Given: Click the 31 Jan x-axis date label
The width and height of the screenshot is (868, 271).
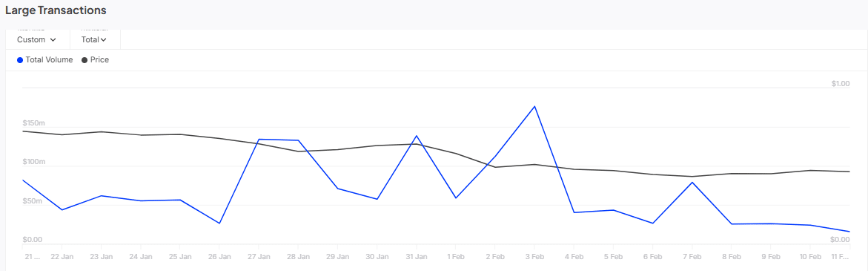Looking at the screenshot, I should (x=417, y=257).
